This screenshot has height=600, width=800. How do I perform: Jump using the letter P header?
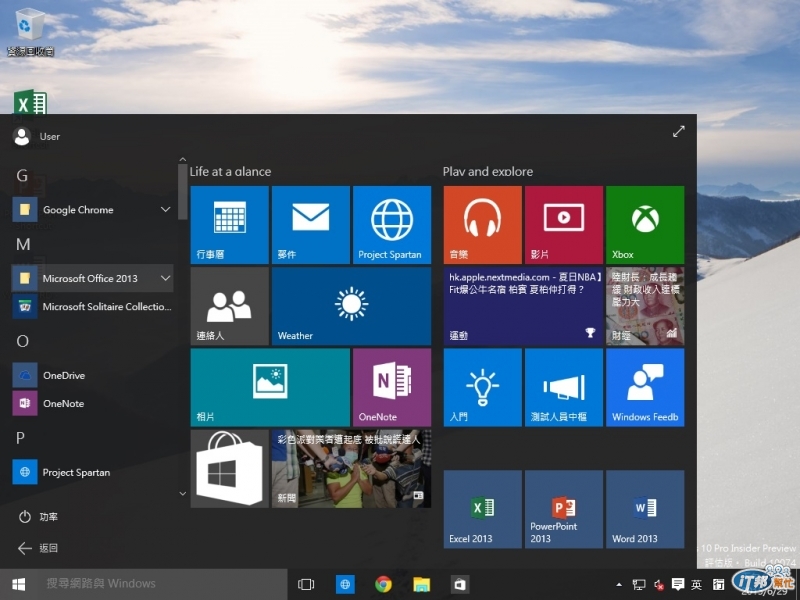pyautogui.click(x=20, y=438)
